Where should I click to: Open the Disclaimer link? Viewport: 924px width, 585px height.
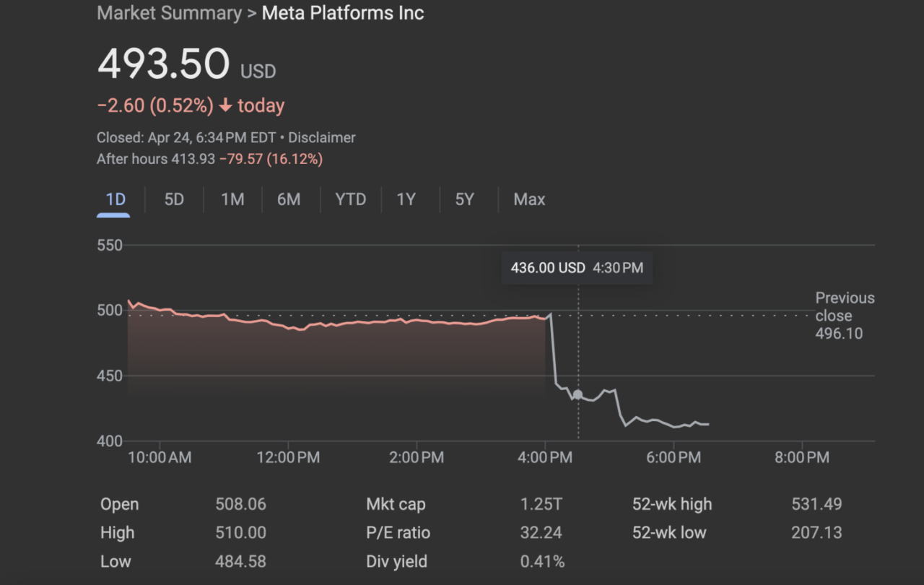pyautogui.click(x=322, y=137)
